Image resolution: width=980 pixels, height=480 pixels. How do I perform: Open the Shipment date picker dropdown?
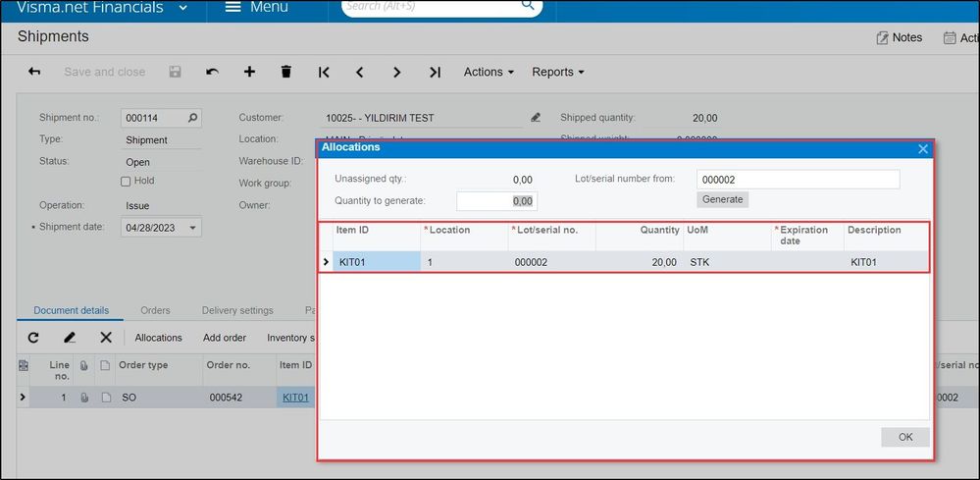point(192,228)
